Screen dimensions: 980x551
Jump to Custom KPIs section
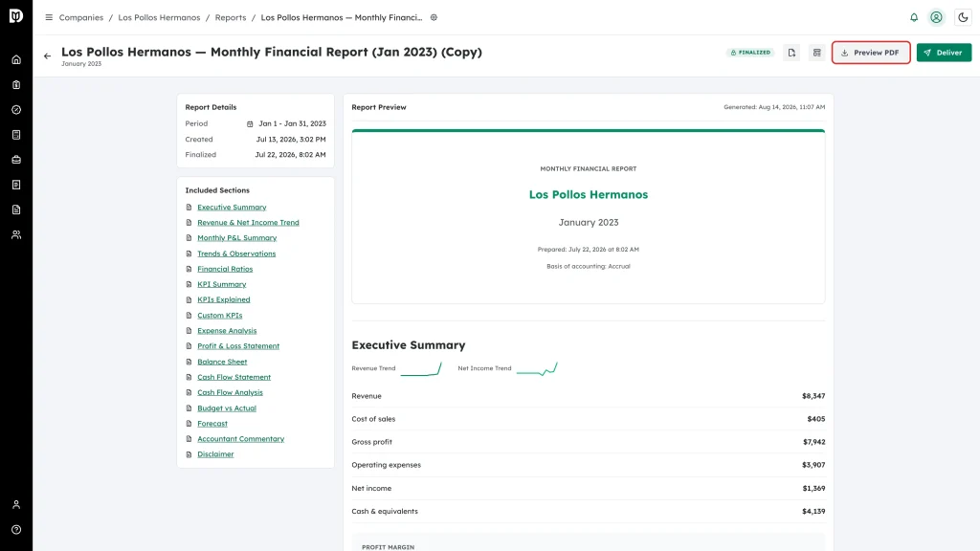tap(220, 316)
